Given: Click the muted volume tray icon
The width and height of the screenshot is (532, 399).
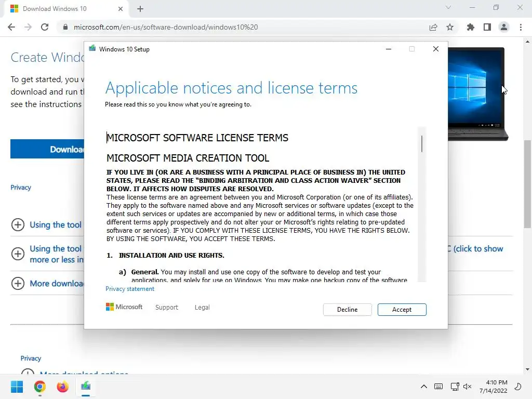Looking at the screenshot, I should coord(467,387).
